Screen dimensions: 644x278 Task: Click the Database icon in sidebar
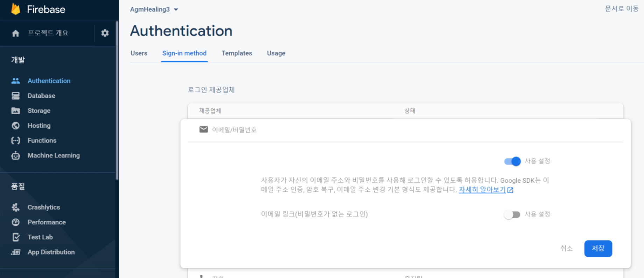pos(16,96)
